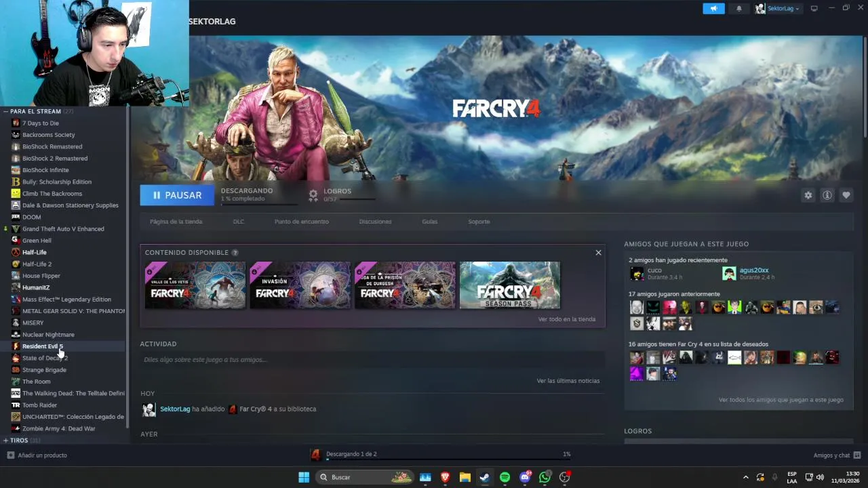
Task: Open the Soporte tab
Action: tap(479, 222)
